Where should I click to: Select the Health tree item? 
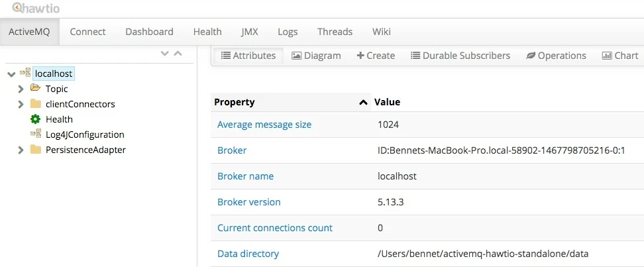click(x=59, y=119)
